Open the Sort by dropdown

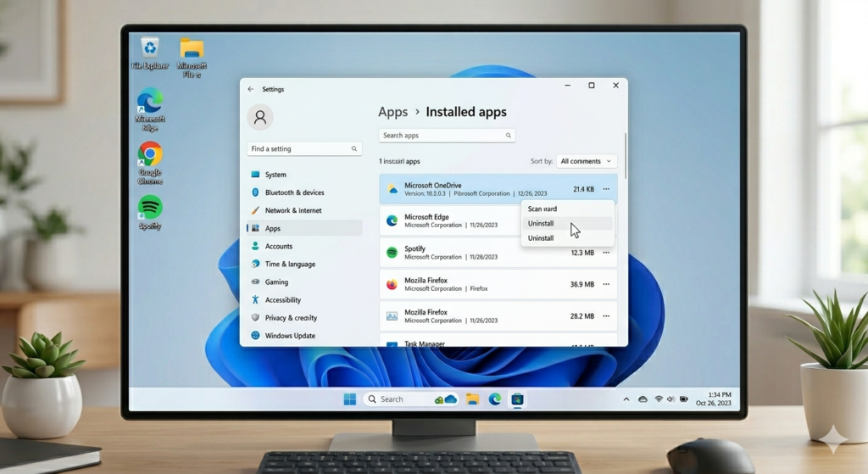point(587,161)
